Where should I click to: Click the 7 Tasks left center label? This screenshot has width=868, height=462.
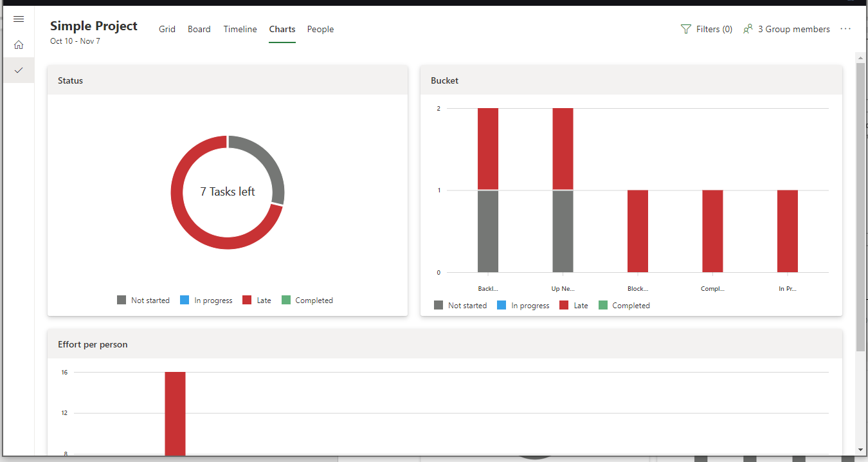[x=228, y=192]
